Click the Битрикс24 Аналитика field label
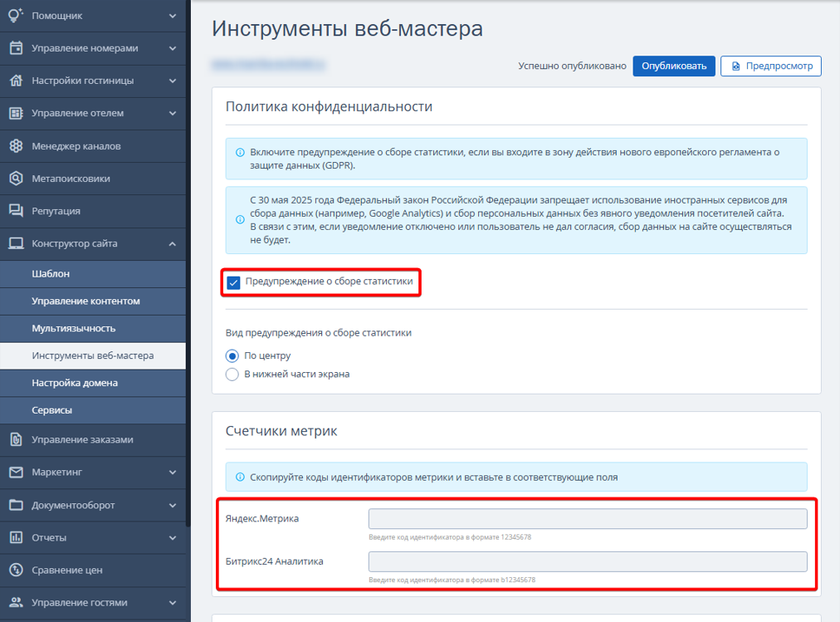 274,561
